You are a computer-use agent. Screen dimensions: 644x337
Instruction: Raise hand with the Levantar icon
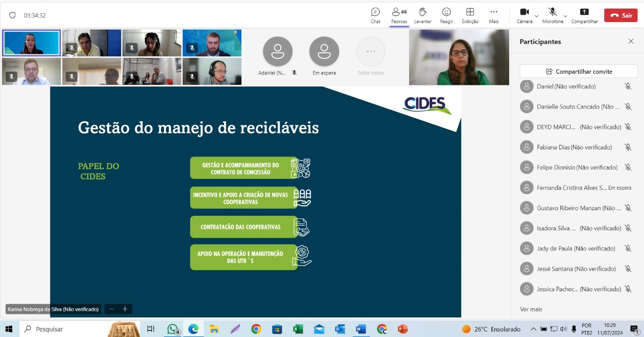click(423, 15)
